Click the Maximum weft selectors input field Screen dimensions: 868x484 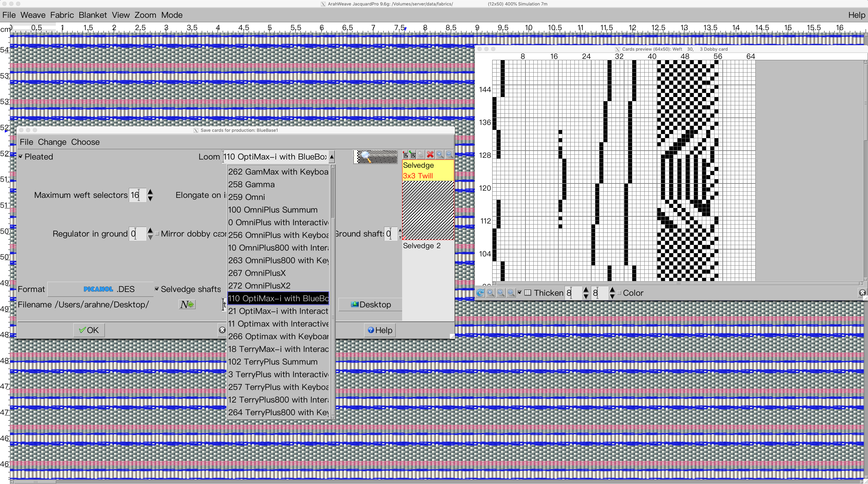pyautogui.click(x=137, y=195)
